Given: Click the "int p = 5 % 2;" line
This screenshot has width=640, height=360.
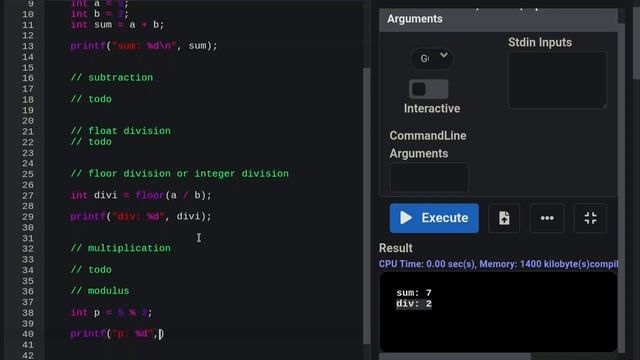Looking at the screenshot, I should point(111,313).
